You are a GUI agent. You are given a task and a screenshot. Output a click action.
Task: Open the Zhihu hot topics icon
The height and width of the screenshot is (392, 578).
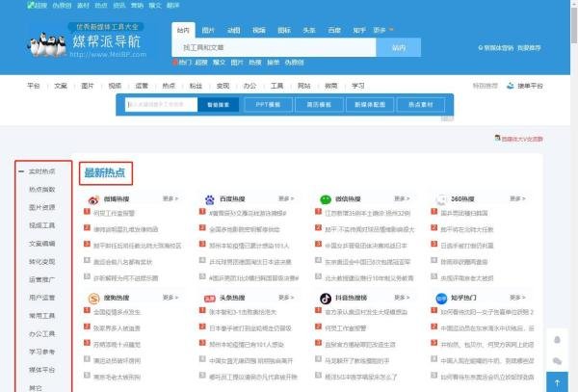441,298
